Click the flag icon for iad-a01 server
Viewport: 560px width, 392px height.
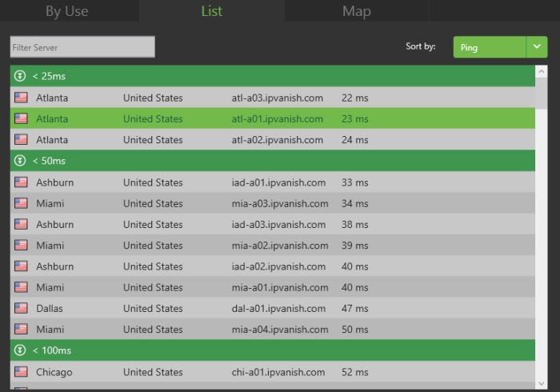22,182
